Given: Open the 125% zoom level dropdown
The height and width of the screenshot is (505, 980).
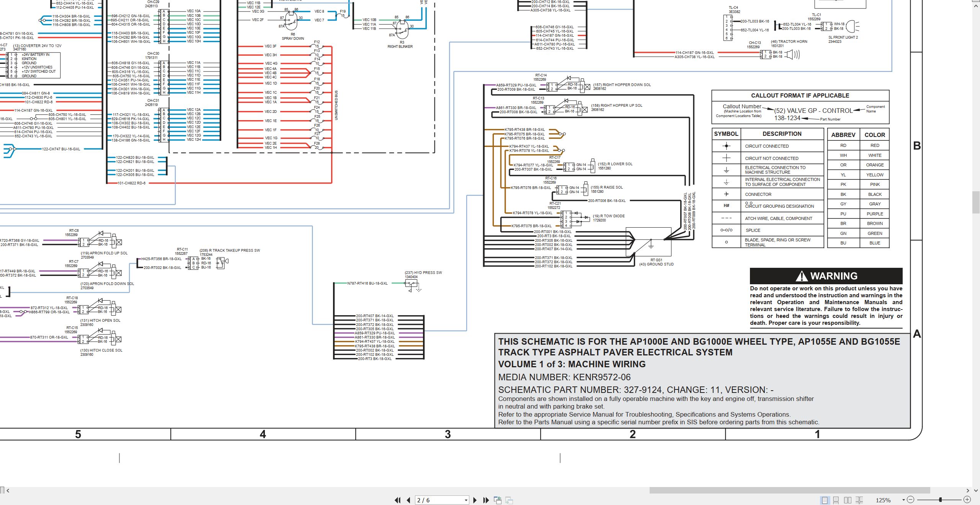Looking at the screenshot, I should [x=903, y=500].
